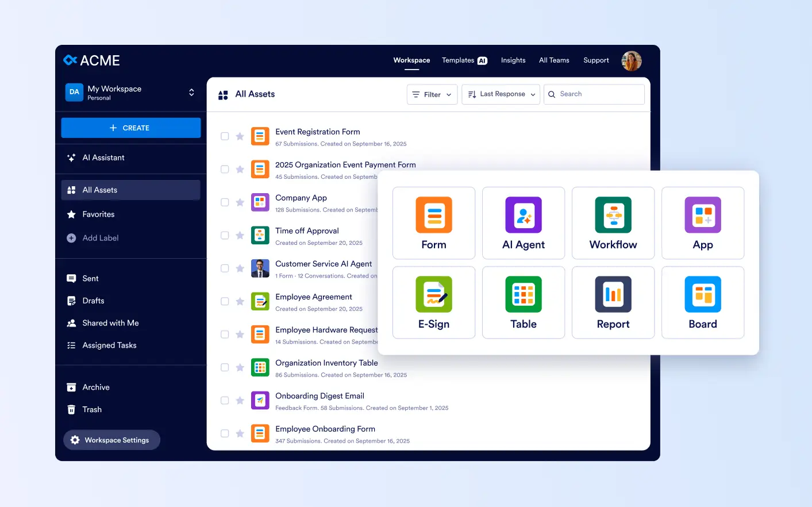Select the Employee Onboarding Form checkbox
This screenshot has height=507, width=812.
coord(225,433)
